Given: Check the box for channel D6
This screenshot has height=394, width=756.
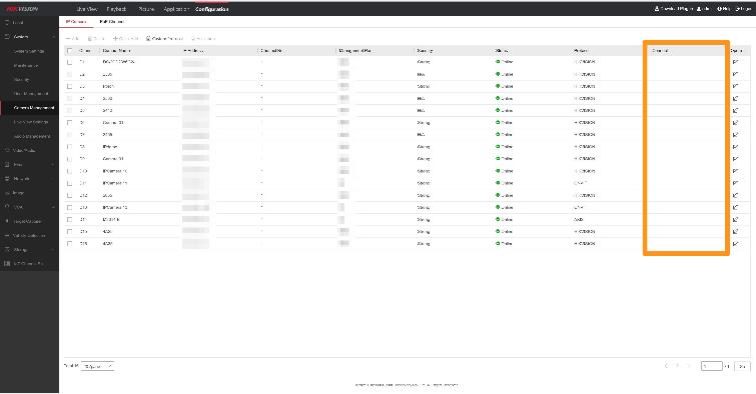Looking at the screenshot, I should (69, 122).
